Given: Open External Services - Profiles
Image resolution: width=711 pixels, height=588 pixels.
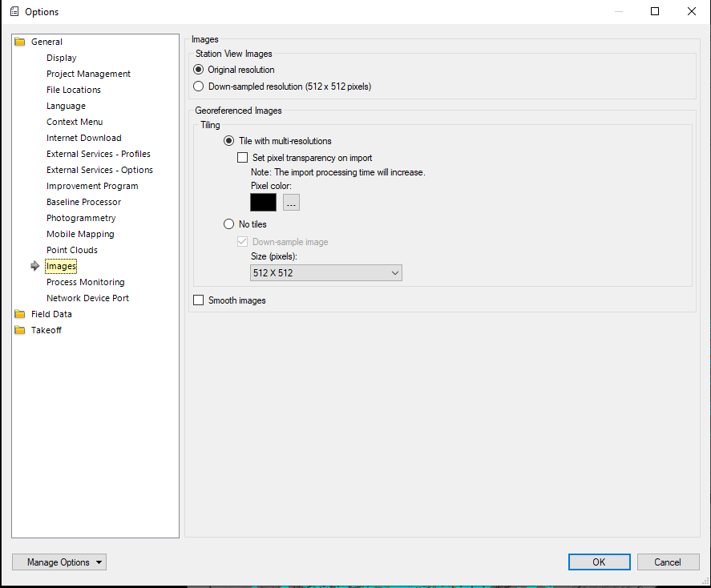Looking at the screenshot, I should (99, 154).
